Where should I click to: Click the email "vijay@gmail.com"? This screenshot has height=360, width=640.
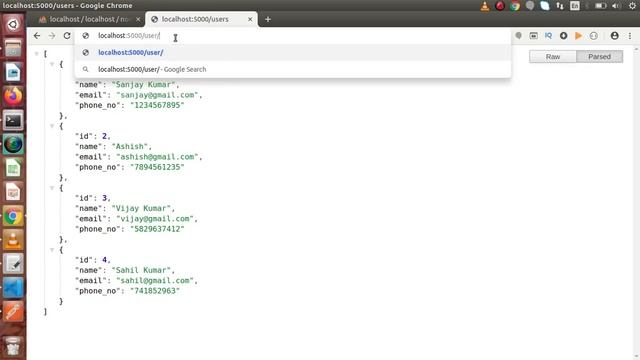click(155, 219)
